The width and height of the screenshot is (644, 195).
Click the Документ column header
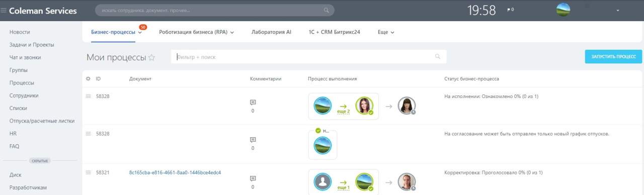(x=140, y=79)
